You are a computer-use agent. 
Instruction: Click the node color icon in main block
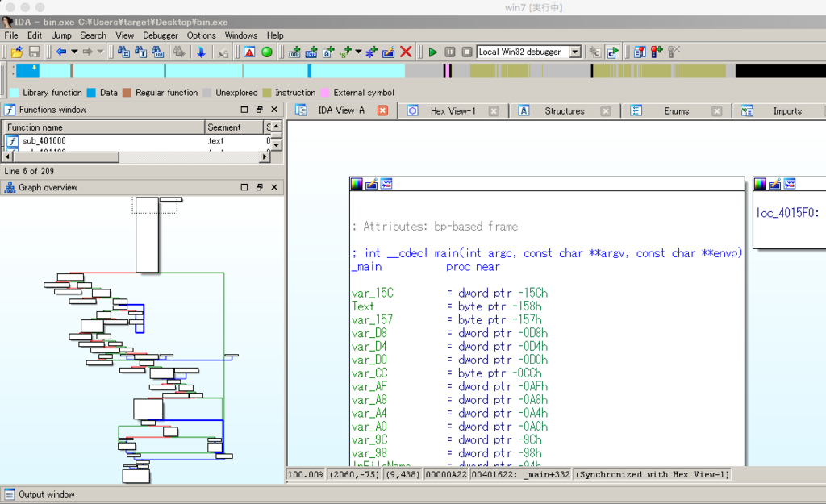(x=357, y=184)
